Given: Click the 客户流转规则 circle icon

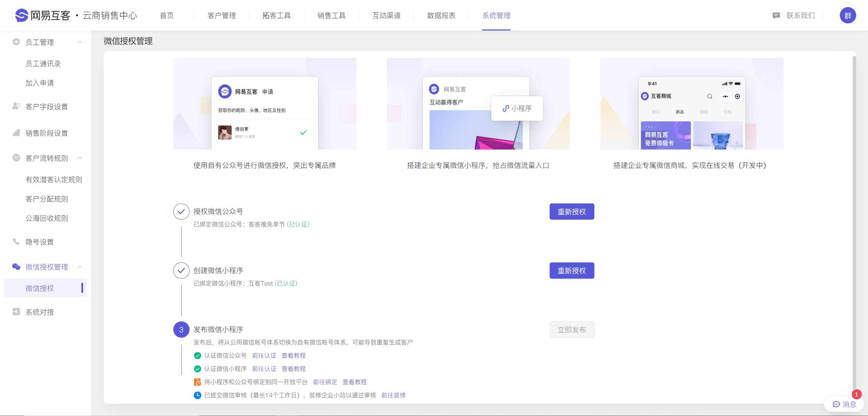Looking at the screenshot, I should click(16, 158).
